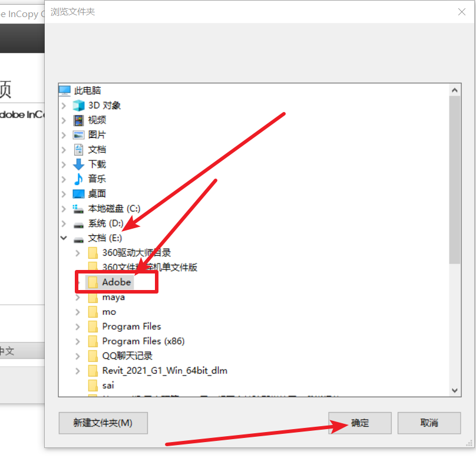The width and height of the screenshot is (476, 458).
Task: Click the Videos film strip icon
Action: 78,120
